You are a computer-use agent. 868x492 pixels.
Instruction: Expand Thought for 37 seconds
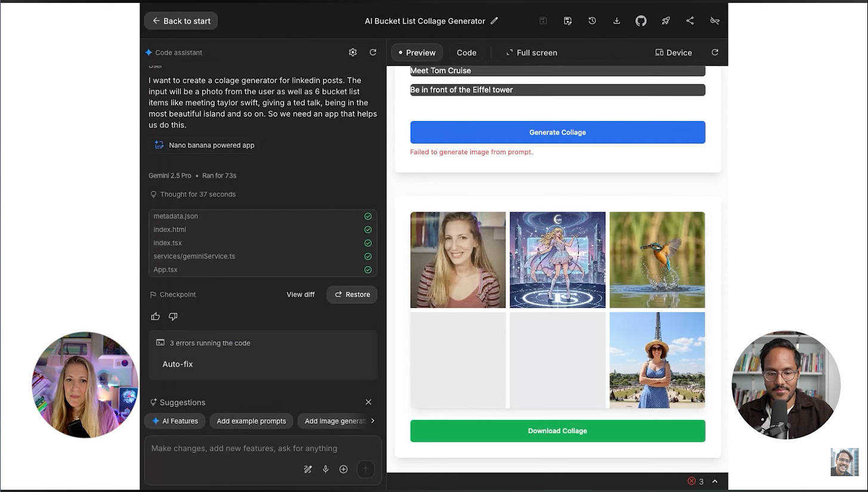[x=193, y=194]
